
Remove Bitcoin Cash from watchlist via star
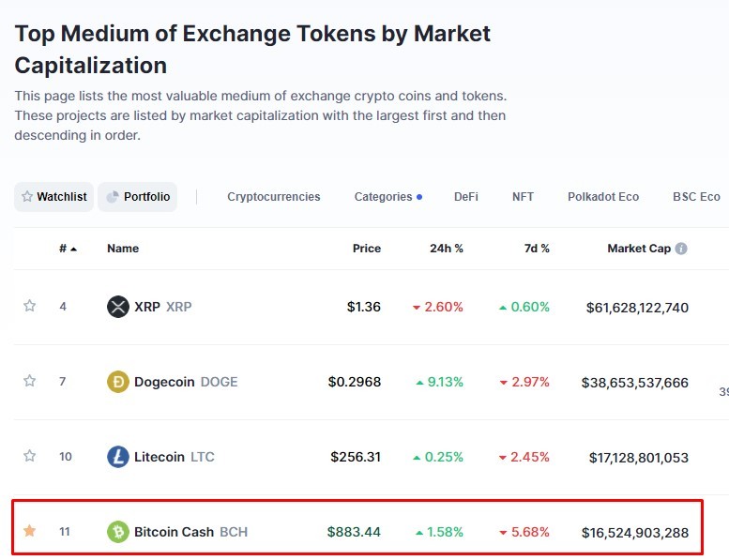tap(30, 531)
